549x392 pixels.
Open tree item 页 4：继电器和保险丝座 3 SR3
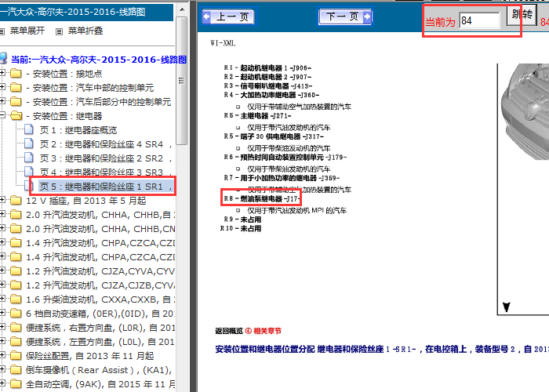[106, 172]
